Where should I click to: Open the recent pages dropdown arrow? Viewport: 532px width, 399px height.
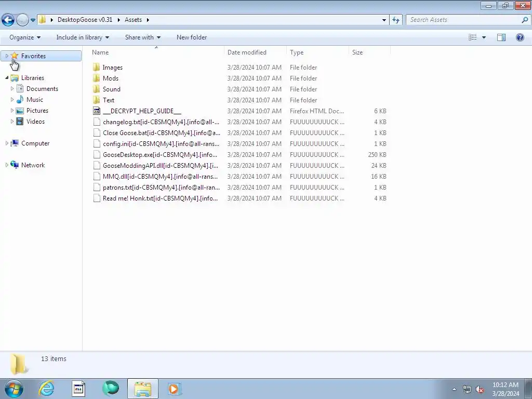(33, 20)
